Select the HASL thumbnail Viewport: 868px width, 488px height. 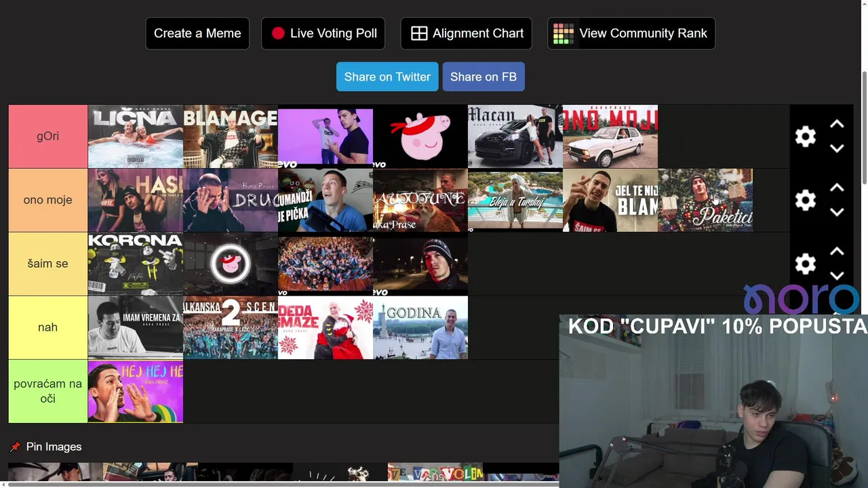tap(136, 200)
